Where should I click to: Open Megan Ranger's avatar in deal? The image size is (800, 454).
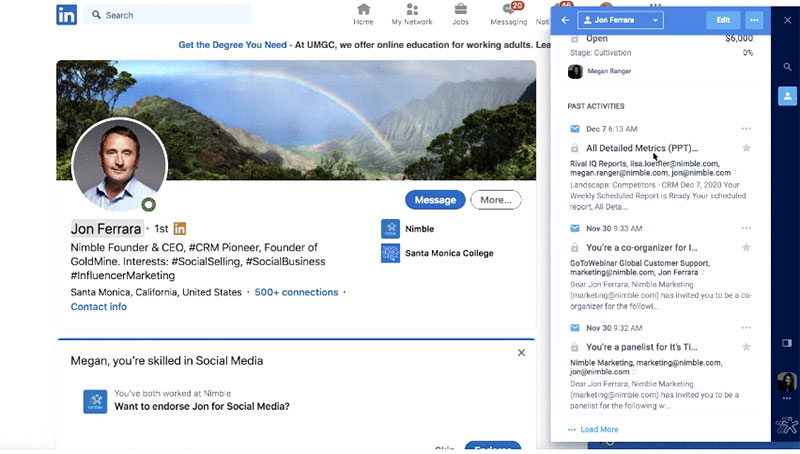[575, 71]
